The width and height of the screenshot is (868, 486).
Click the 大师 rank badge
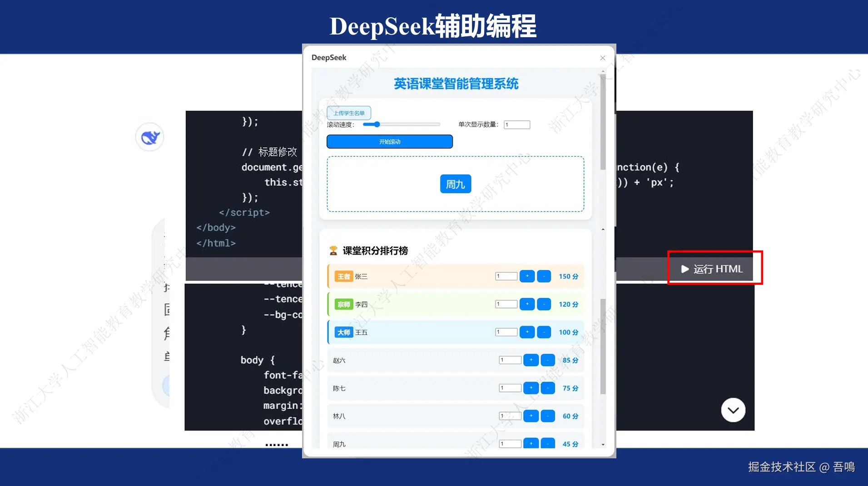point(344,333)
